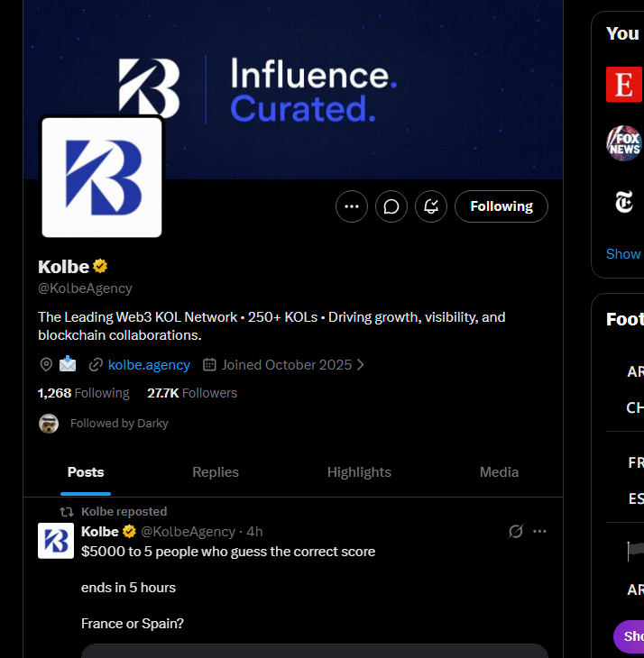Click @KolbeAgency handle in the post
The height and width of the screenshot is (658, 644).
point(189,532)
